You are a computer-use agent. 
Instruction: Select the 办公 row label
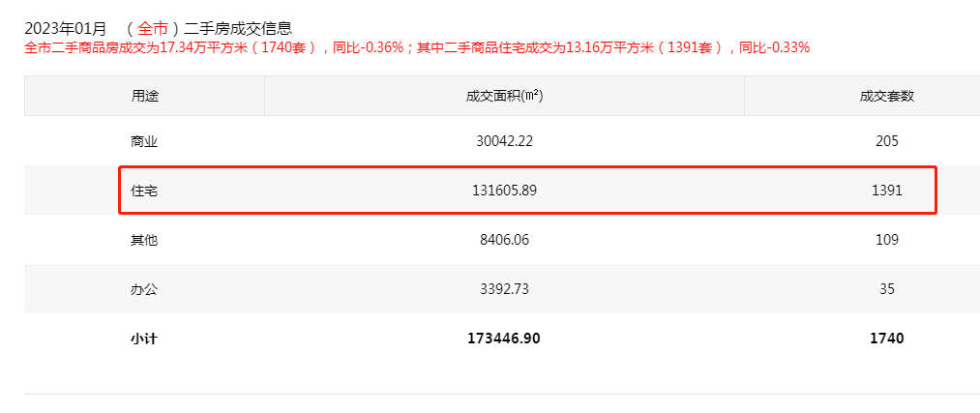click(144, 289)
